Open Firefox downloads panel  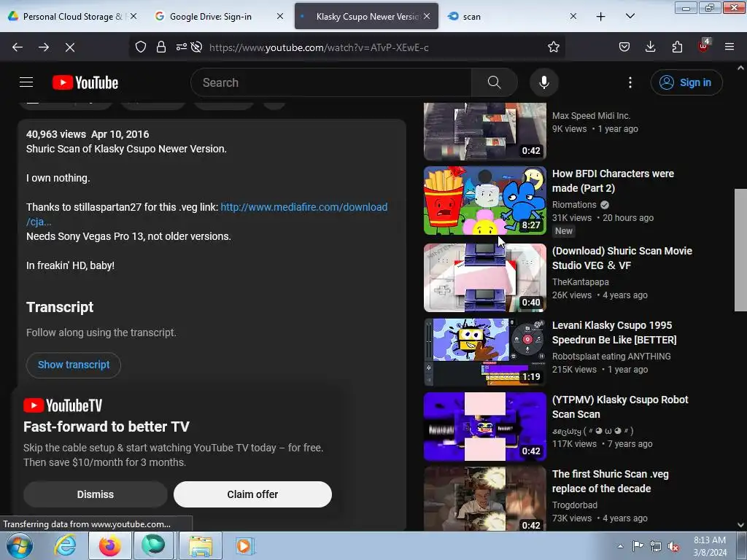(650, 47)
